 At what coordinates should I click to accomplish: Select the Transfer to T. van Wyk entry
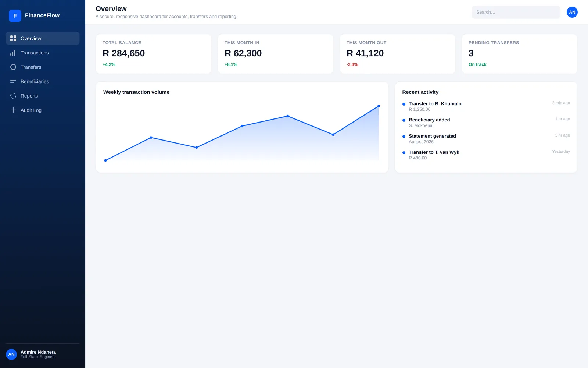[486, 155]
